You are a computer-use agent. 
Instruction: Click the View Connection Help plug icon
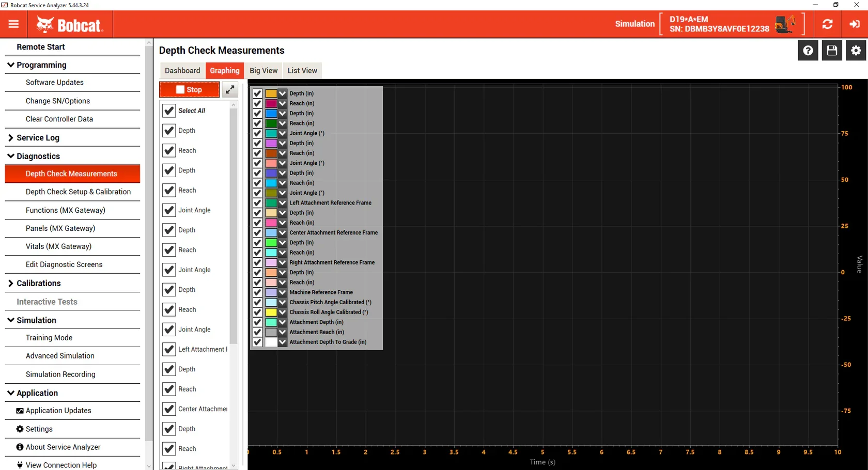click(x=20, y=465)
